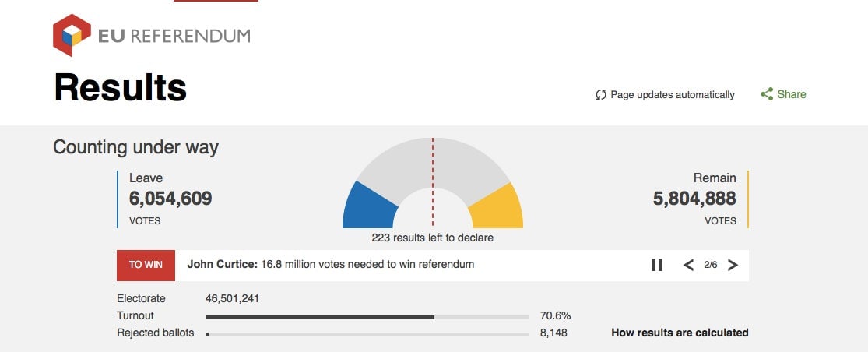Click the 2/6 ticker page indicator
Screen dimensions: 868x352
click(711, 265)
